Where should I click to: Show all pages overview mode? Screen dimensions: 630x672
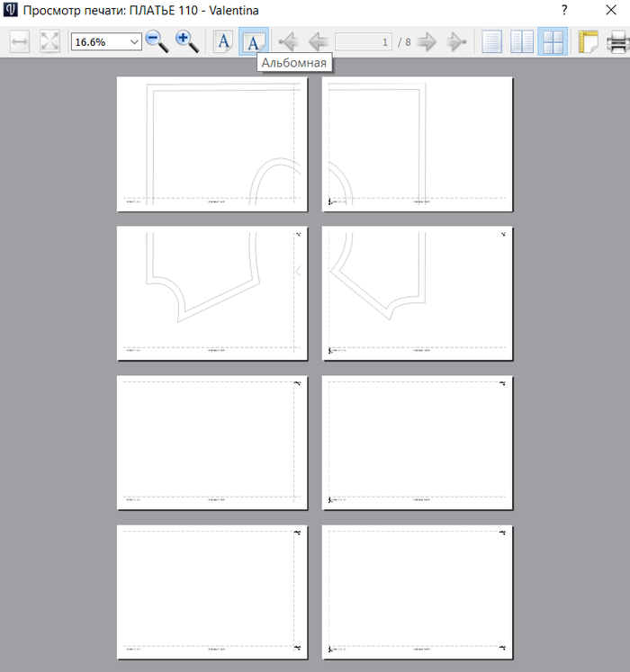[x=552, y=42]
